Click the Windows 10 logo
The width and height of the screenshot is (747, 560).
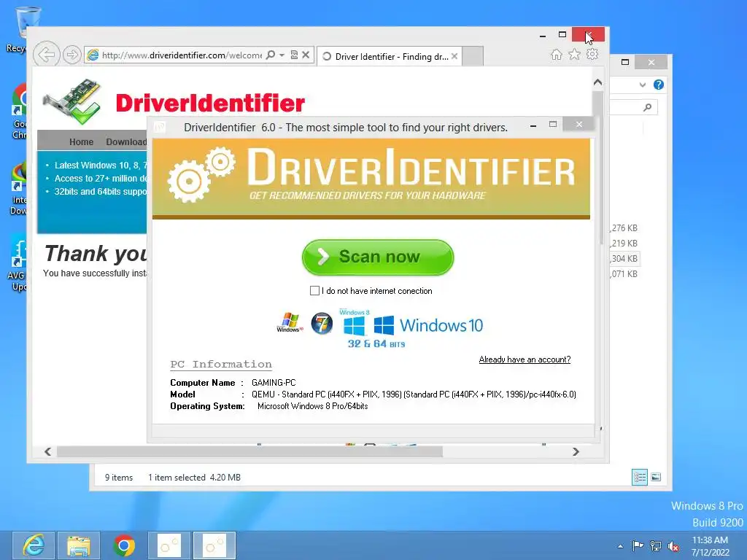(x=428, y=325)
